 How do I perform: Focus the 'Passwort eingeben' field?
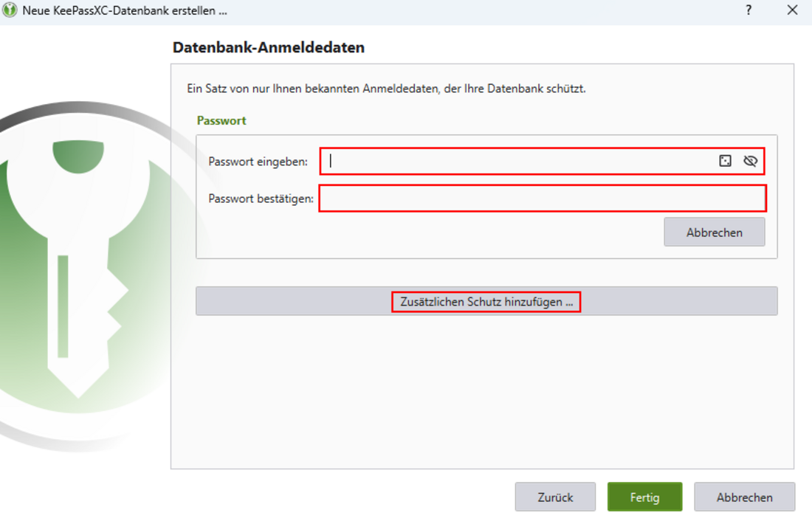coord(542,161)
